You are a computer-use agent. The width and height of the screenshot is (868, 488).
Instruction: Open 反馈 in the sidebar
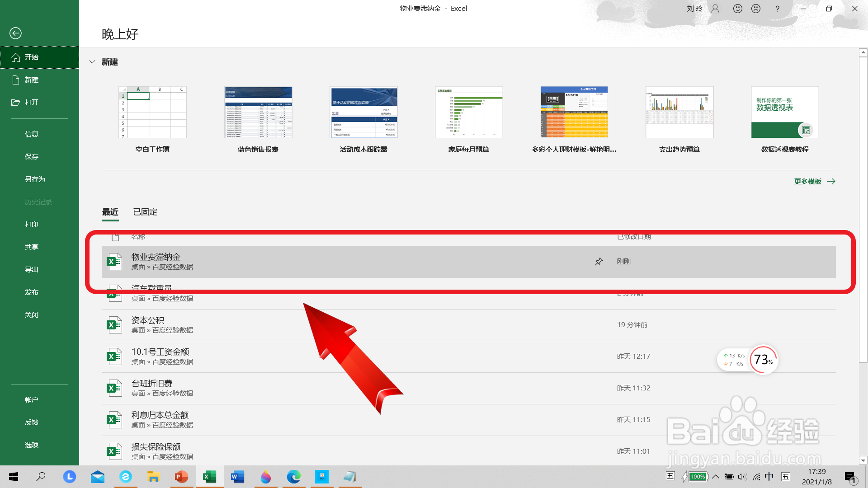point(39,422)
